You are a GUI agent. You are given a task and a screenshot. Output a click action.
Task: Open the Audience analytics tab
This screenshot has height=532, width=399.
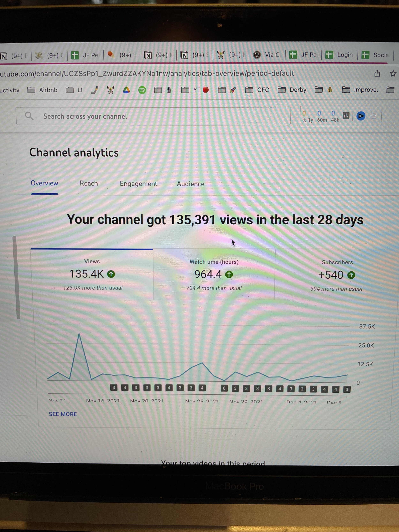190,184
